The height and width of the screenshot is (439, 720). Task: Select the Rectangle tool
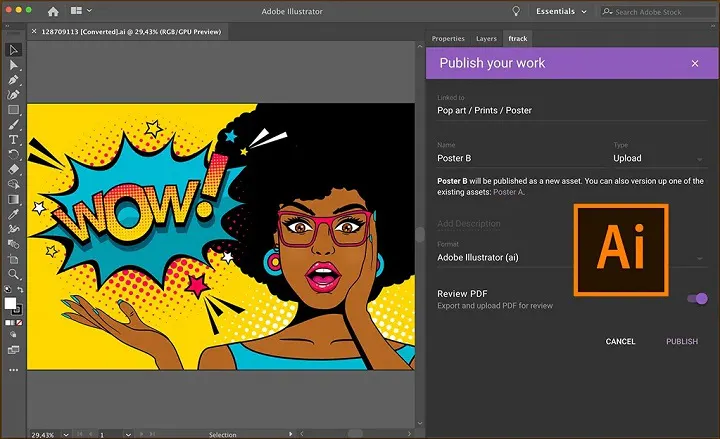pos(13,110)
